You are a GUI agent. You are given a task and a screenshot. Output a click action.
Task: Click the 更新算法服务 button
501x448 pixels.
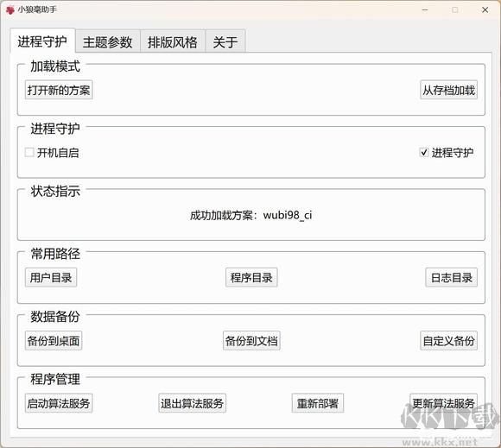pyautogui.click(x=443, y=403)
